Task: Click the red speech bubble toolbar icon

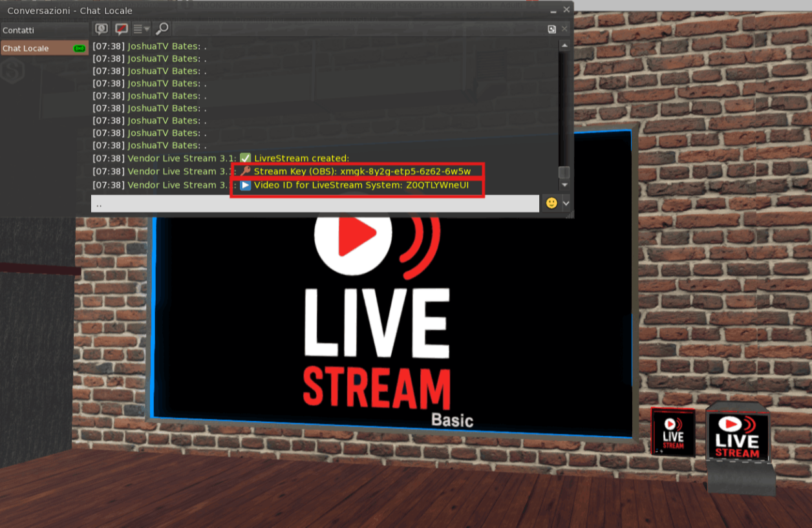Action: click(121, 28)
